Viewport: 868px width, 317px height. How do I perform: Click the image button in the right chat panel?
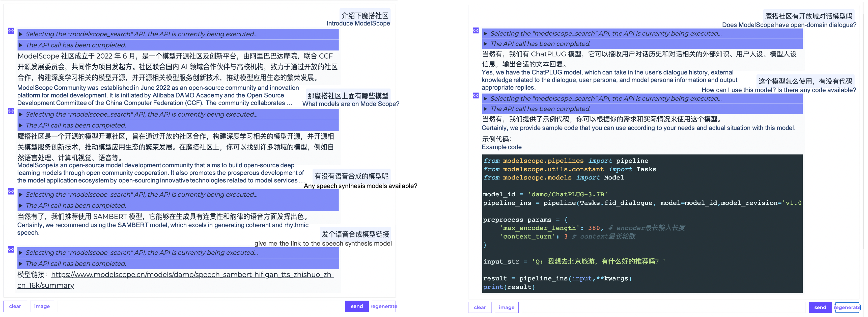point(507,308)
